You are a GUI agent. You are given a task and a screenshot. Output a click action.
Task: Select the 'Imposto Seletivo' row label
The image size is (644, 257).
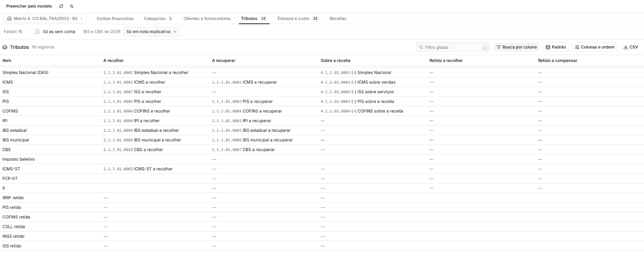pos(19,159)
